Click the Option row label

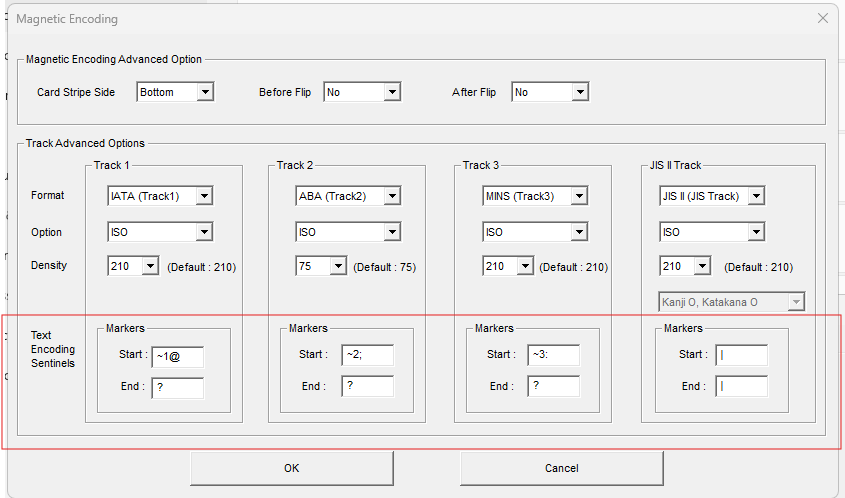point(46,232)
